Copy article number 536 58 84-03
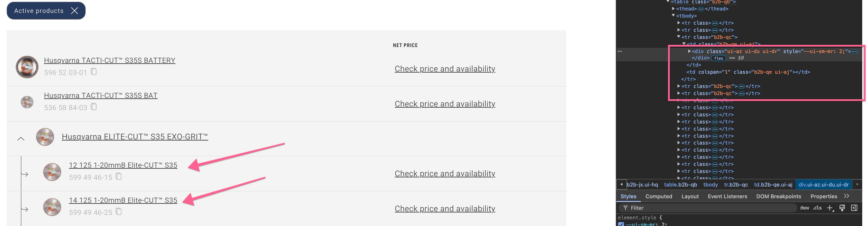The image size is (868, 226). coord(94,107)
